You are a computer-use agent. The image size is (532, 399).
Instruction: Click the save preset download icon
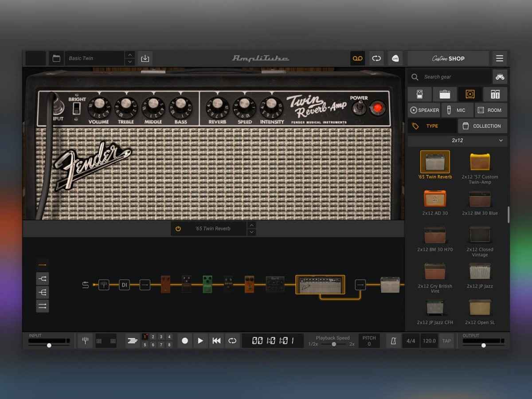coord(145,59)
